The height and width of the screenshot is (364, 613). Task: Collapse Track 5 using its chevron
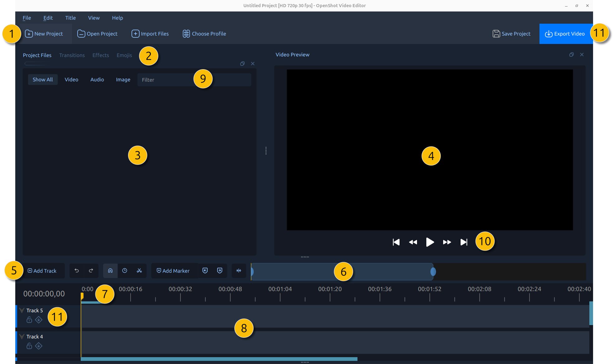[22, 310]
